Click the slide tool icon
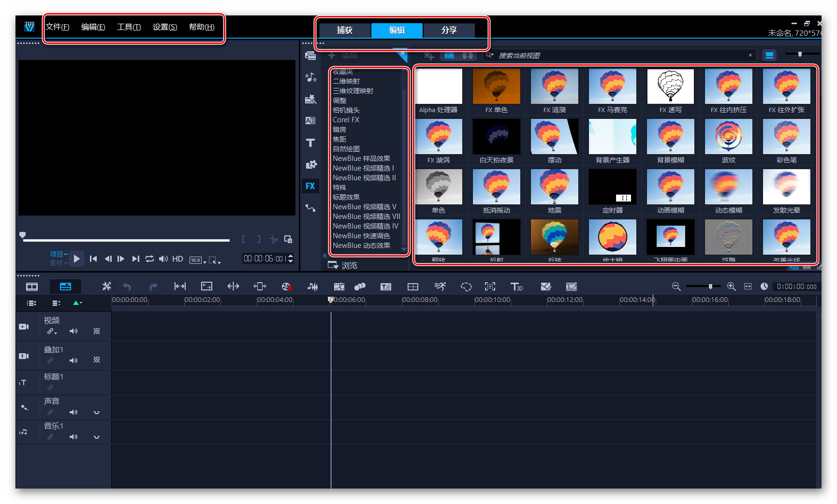837x504 pixels. (260, 287)
